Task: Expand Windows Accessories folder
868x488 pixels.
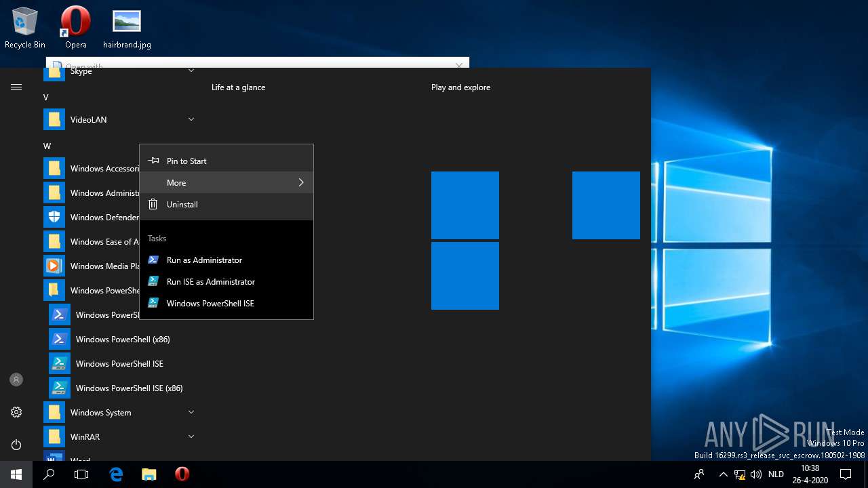Action: [x=91, y=169]
